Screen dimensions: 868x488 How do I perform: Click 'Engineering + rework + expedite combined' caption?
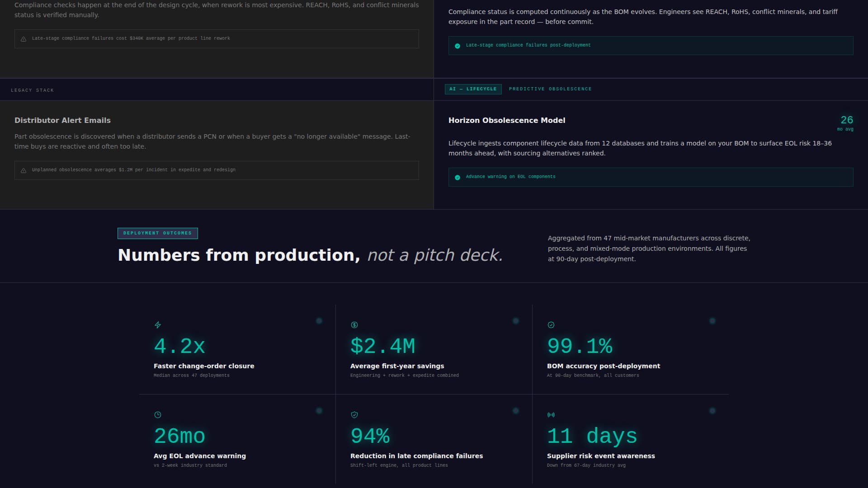point(405,375)
